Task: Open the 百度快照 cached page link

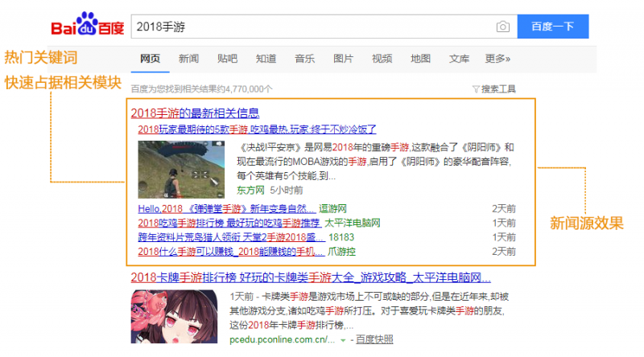Action: pyautogui.click(x=375, y=340)
